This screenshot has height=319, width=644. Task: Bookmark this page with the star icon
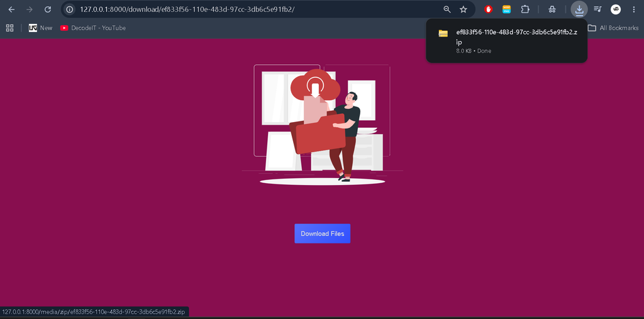coord(464,9)
